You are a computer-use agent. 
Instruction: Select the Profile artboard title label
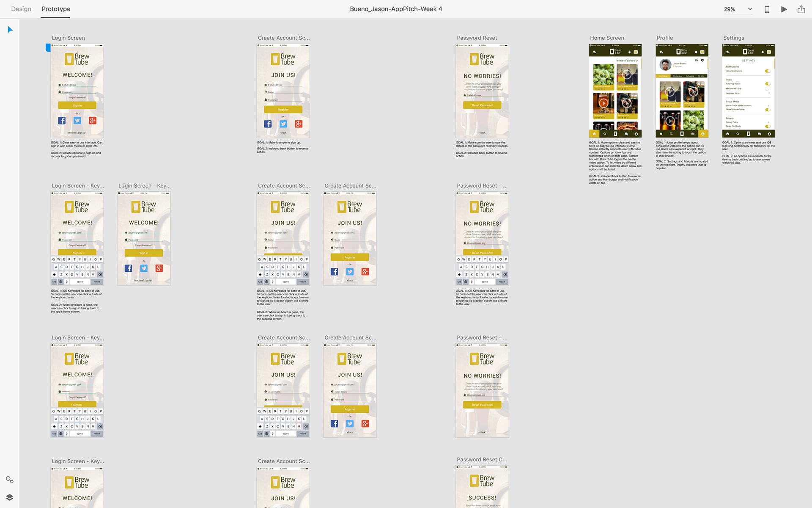click(x=664, y=38)
